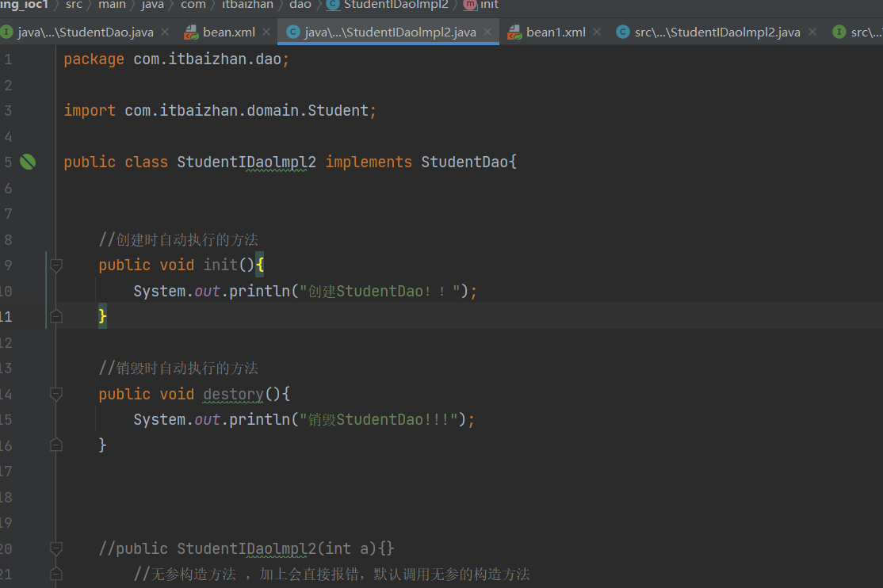Close the java\...\StudentDao.java tab
Viewport: 883px width, 588px height.
165,32
